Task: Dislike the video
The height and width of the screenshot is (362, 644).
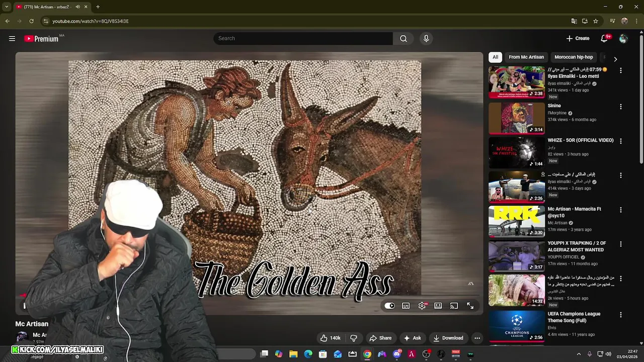Action: click(x=354, y=338)
